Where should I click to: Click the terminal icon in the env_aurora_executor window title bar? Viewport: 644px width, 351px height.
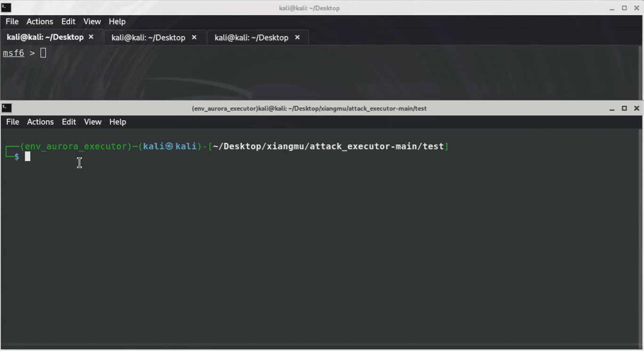(x=7, y=108)
